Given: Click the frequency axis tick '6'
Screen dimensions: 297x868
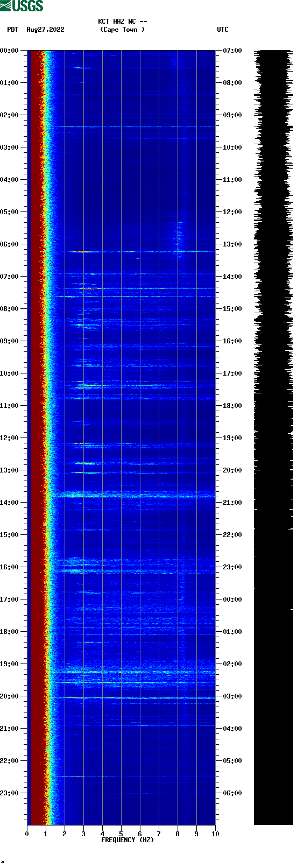Looking at the screenshot, I should (x=140, y=834).
